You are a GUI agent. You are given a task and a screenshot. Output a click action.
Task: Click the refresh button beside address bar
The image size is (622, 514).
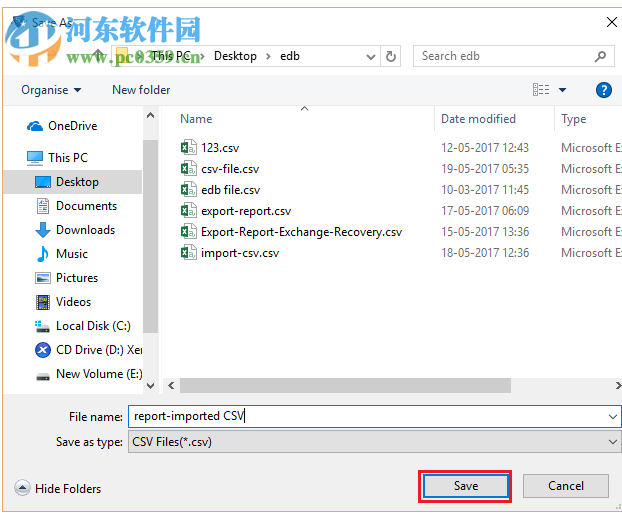coord(391,56)
